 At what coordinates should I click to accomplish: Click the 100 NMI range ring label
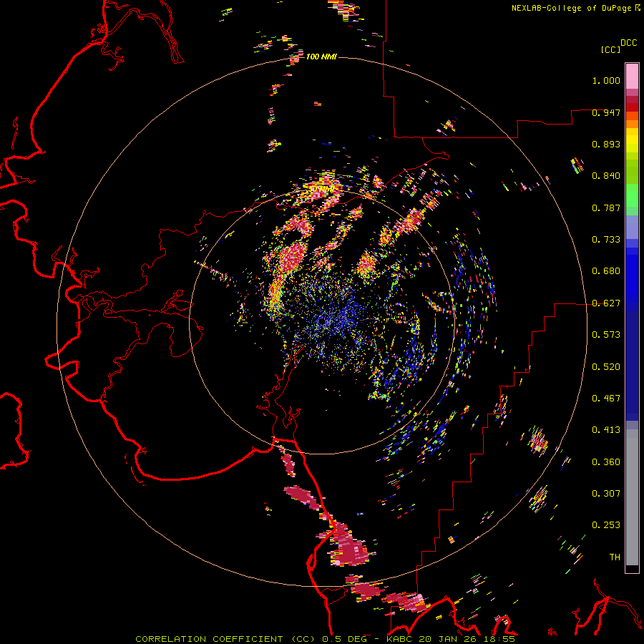(x=321, y=57)
